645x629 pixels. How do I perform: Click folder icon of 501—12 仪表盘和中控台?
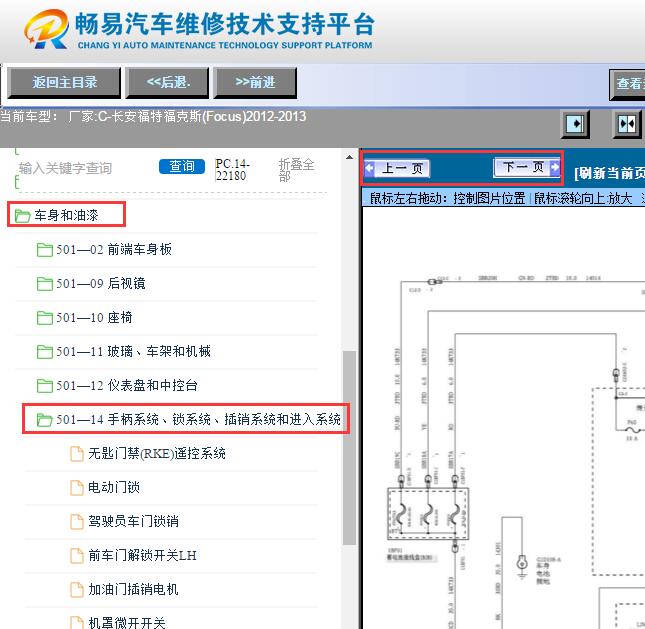point(44,386)
